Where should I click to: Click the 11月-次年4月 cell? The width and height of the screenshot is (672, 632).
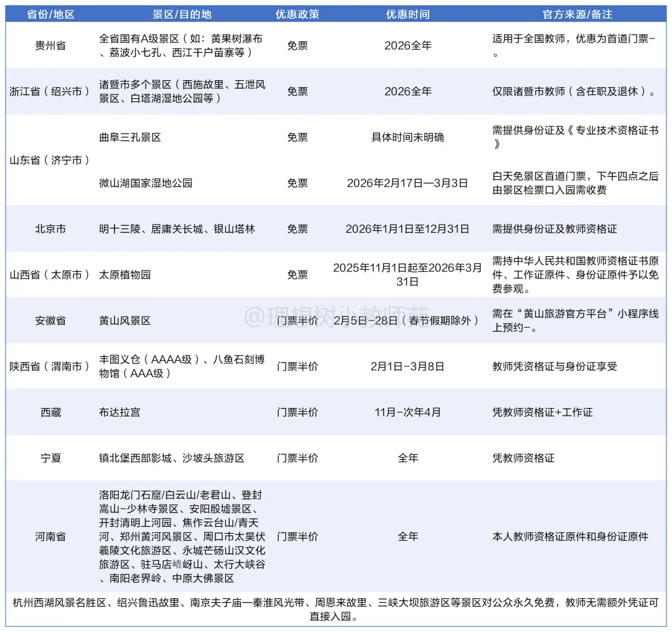tap(408, 412)
